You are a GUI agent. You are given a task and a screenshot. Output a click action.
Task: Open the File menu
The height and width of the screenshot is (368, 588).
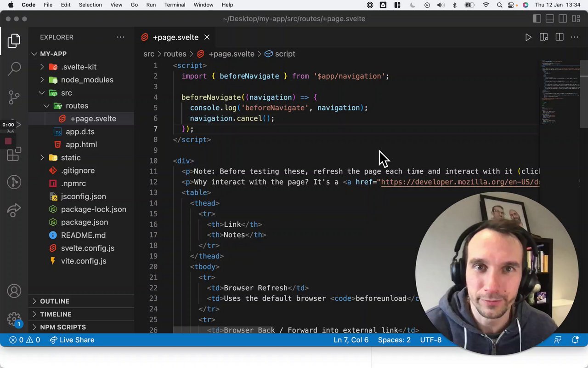click(x=48, y=5)
